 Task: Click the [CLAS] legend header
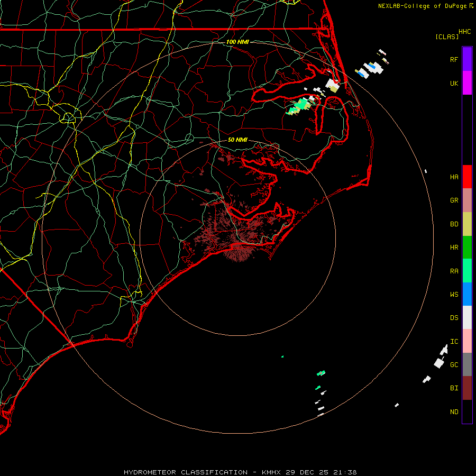click(x=447, y=36)
